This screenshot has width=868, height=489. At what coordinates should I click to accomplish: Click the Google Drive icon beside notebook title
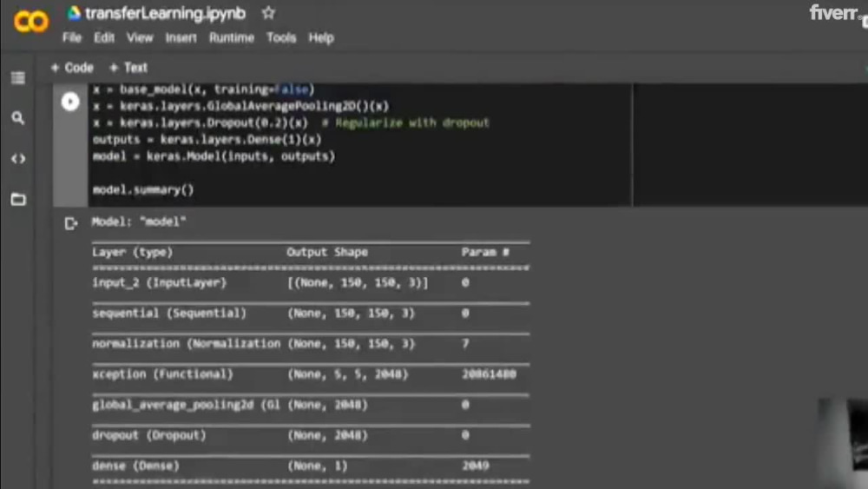click(x=74, y=13)
